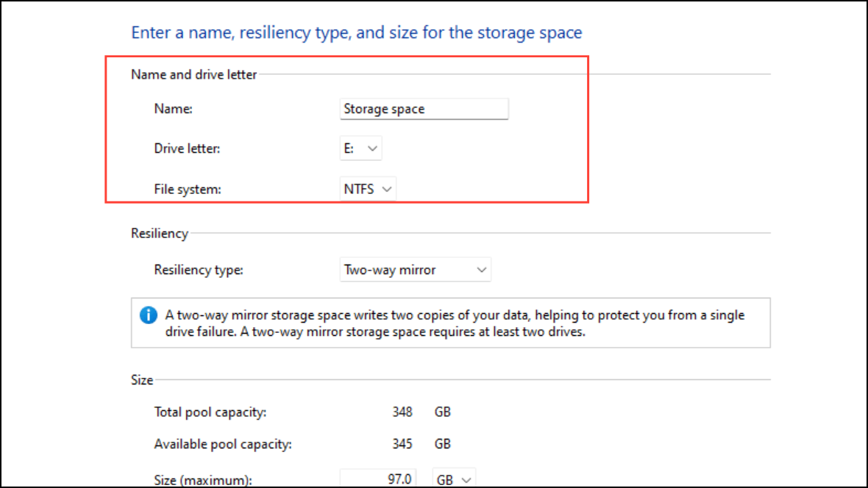Expand the NTFS file system dropdown
Viewport: 868px width, 488px height.
pos(369,189)
